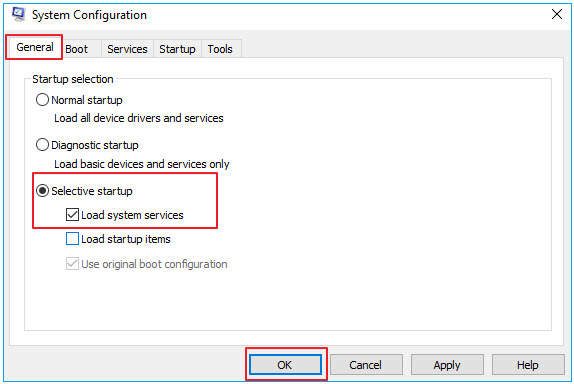The height and width of the screenshot is (384, 574).
Task: Switch to the Services tab
Action: pos(127,49)
